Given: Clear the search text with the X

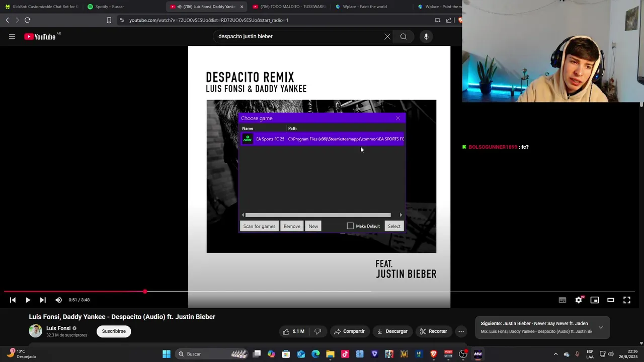Looking at the screenshot, I should (387, 36).
